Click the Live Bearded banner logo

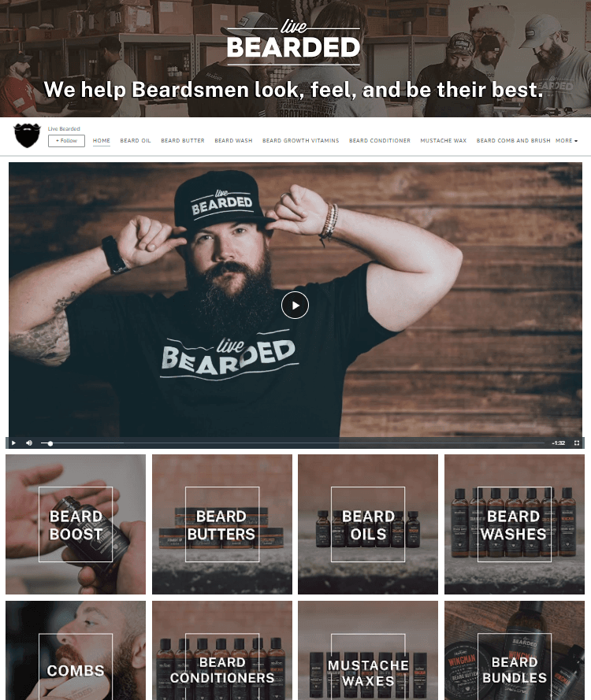293,43
